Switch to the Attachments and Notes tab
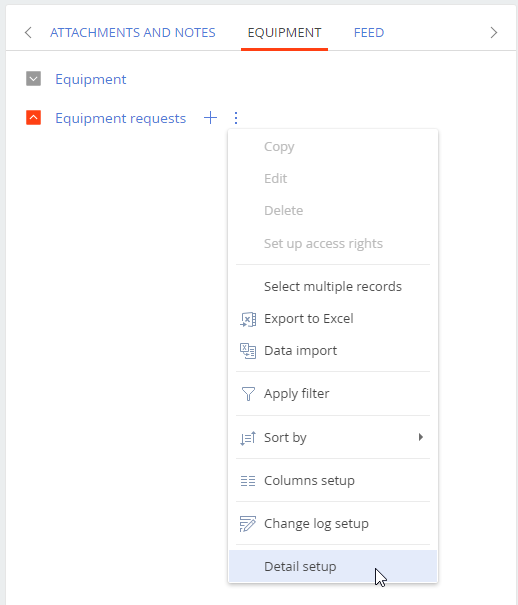 133,33
